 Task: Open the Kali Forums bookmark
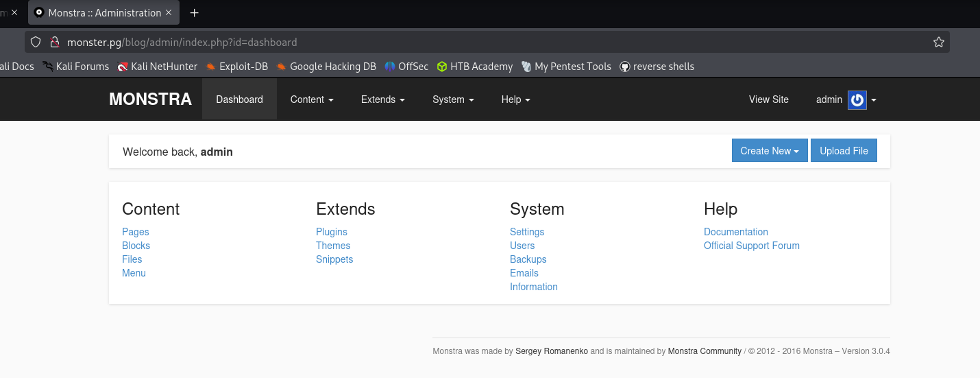point(75,67)
